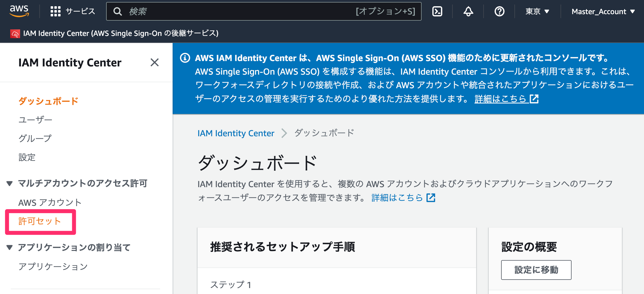The width and height of the screenshot is (644, 294).
Task: Close the IAM Identity Center sidebar
Action: pos(154,62)
